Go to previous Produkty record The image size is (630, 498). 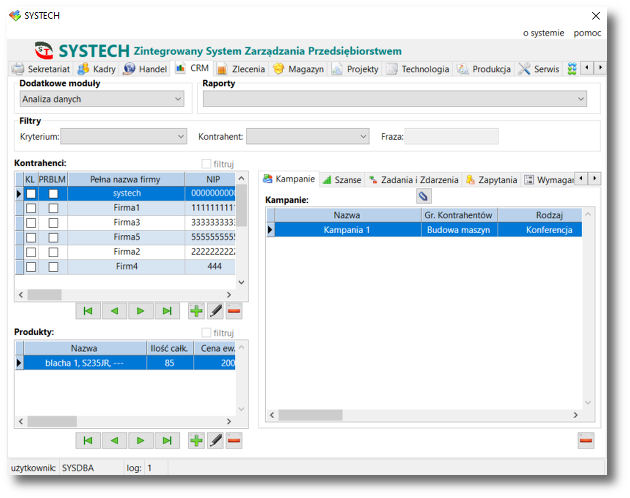tap(114, 441)
